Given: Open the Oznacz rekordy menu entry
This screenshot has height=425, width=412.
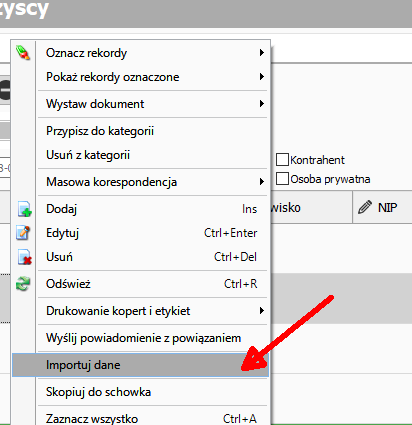Looking at the screenshot, I should 140,53.
